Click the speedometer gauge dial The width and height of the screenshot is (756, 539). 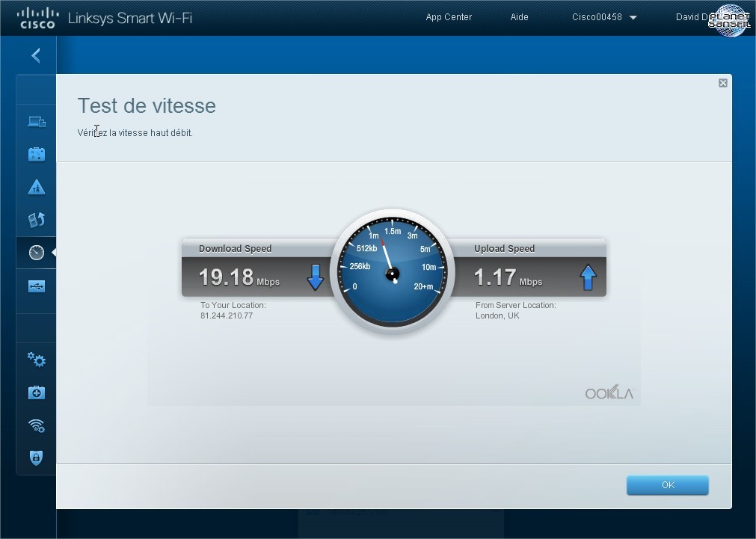[393, 272]
